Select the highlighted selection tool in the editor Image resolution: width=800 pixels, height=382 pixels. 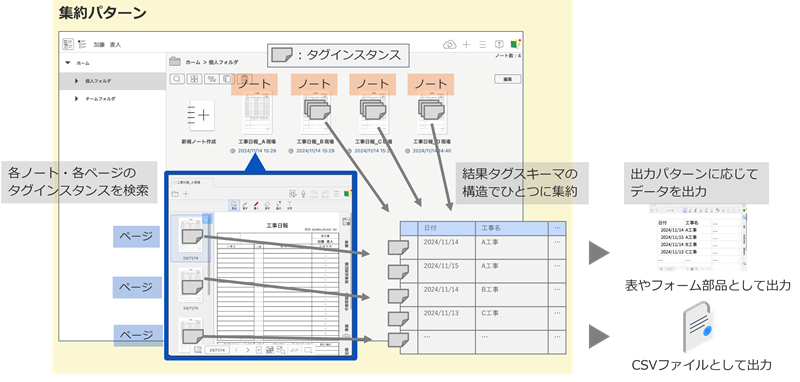pos(235,206)
